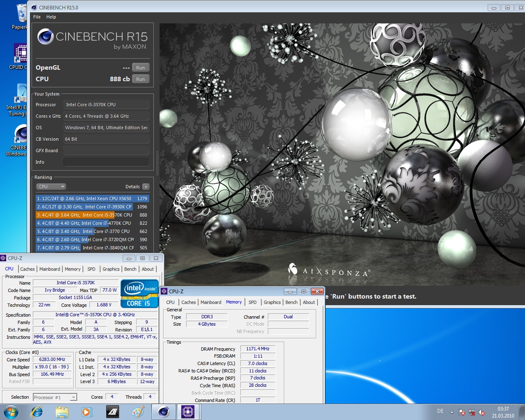Open Windows Explorer folder taskbar icon
Screen dimensions: 525x420
(x=62, y=412)
